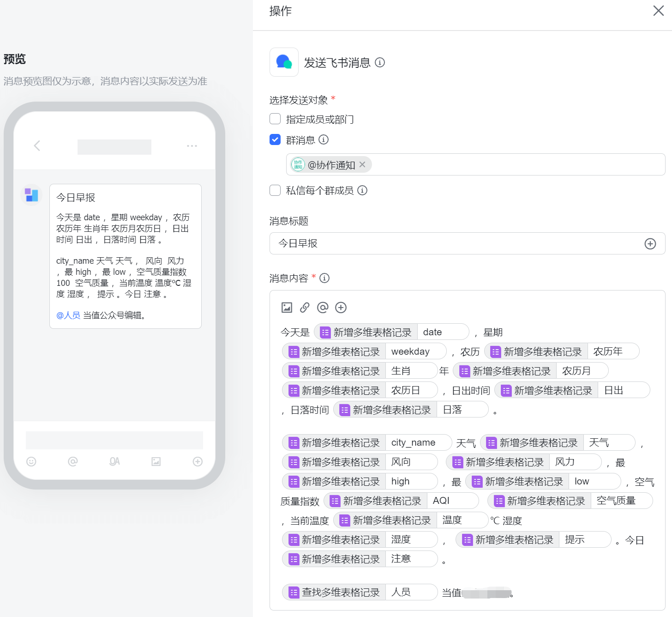Open info tooltip next to 发送飞书消息
This screenshot has height=617, width=672.
click(x=380, y=62)
